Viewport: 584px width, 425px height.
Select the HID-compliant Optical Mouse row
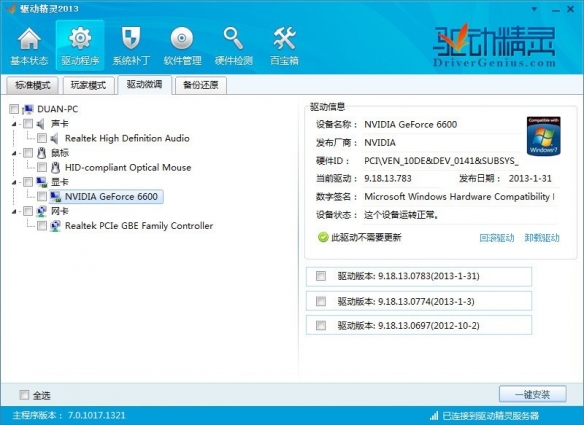pyautogui.click(x=128, y=168)
